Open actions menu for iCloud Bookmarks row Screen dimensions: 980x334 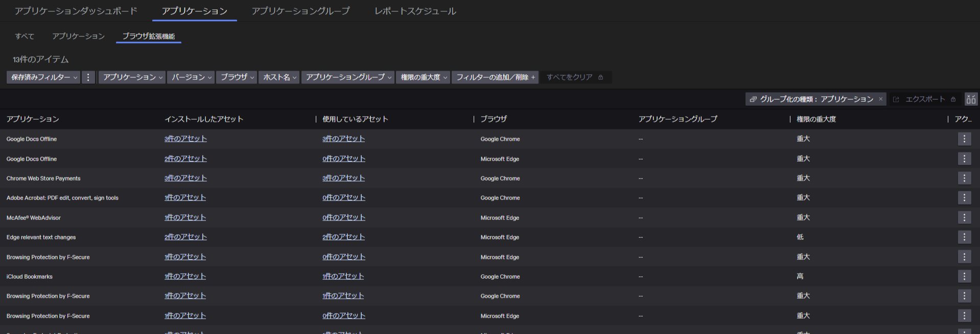[x=964, y=276]
